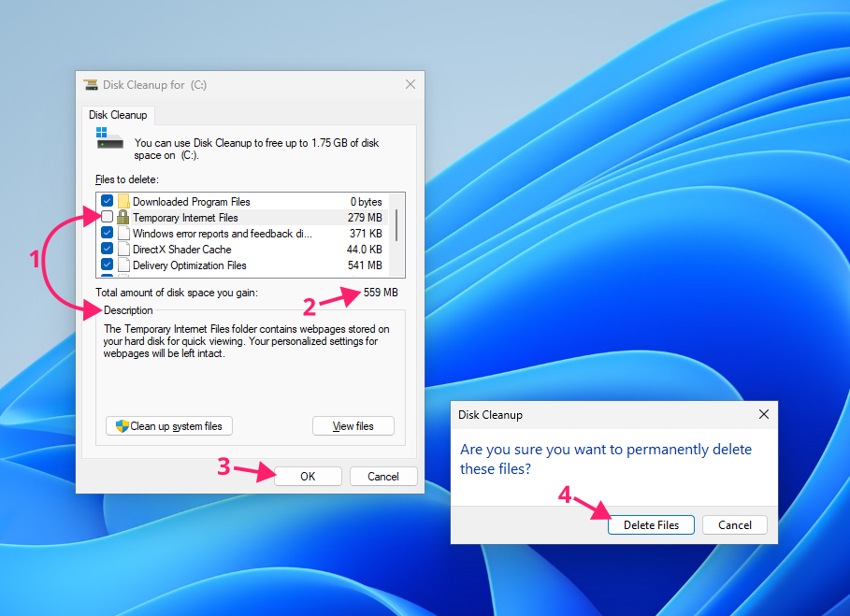Cancel the delete confirmation dialog
850x616 pixels.
tap(735, 525)
